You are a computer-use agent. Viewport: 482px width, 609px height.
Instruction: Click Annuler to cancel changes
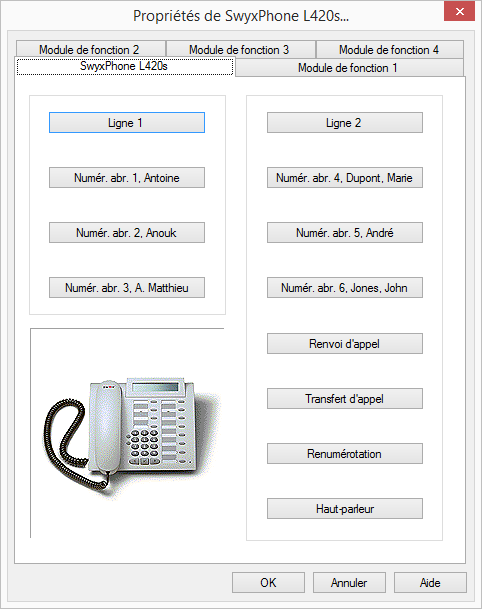click(349, 583)
